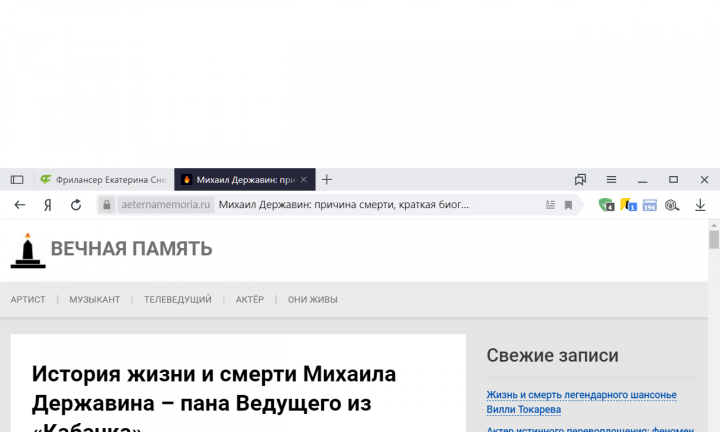
Task: Open Yandex home via Я icon
Action: click(48, 205)
